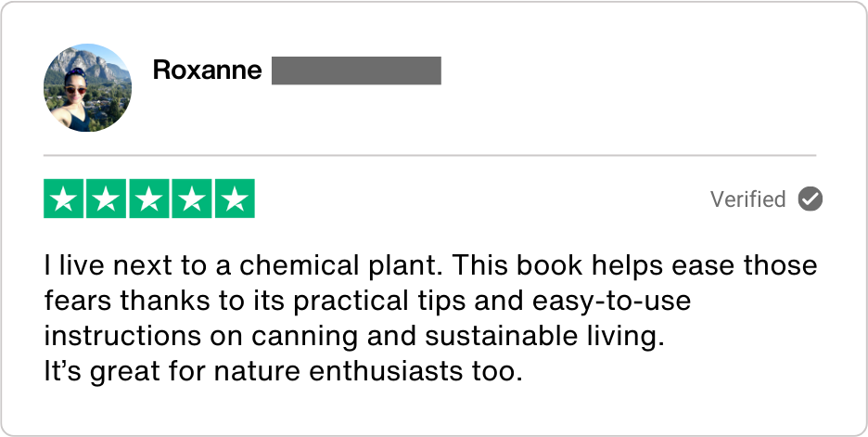
Task: Click "It's great for" in last line
Action: tap(121, 372)
